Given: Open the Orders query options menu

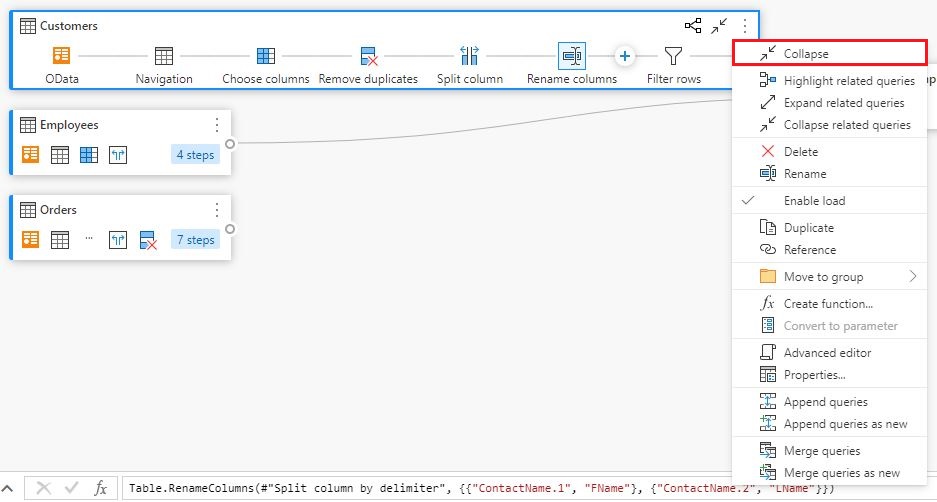Looking at the screenshot, I should tap(217, 210).
